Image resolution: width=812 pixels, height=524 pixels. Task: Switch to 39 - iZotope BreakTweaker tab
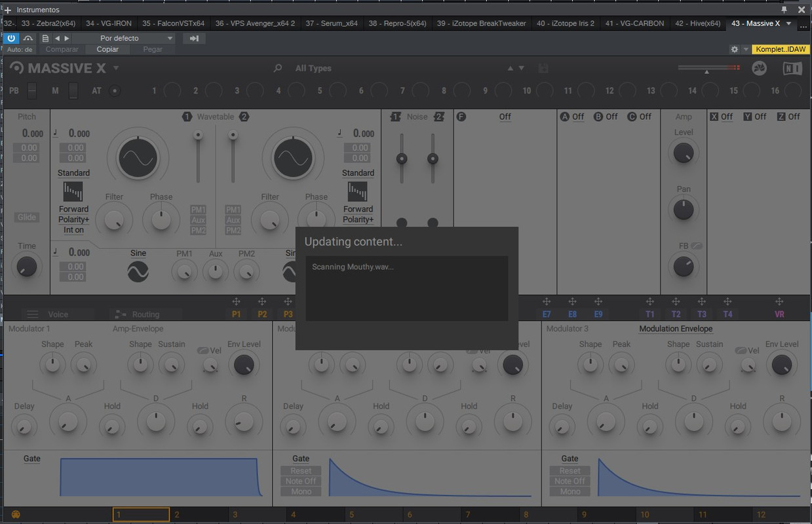(x=482, y=24)
